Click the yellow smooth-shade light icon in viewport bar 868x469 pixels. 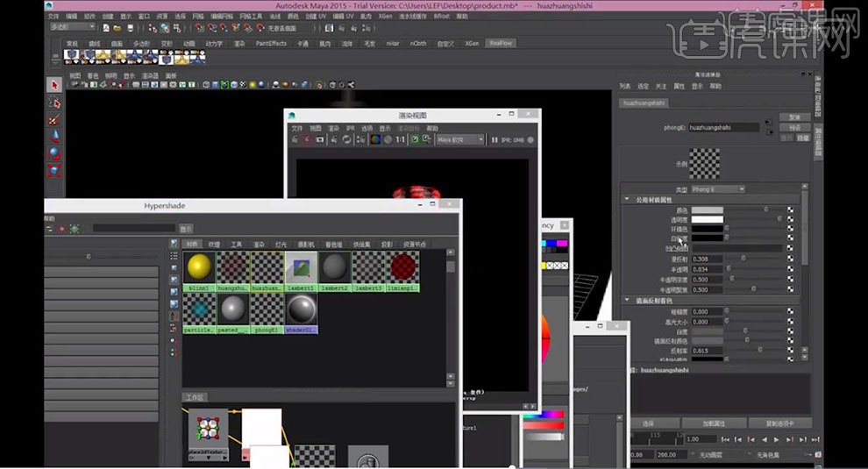point(253,85)
